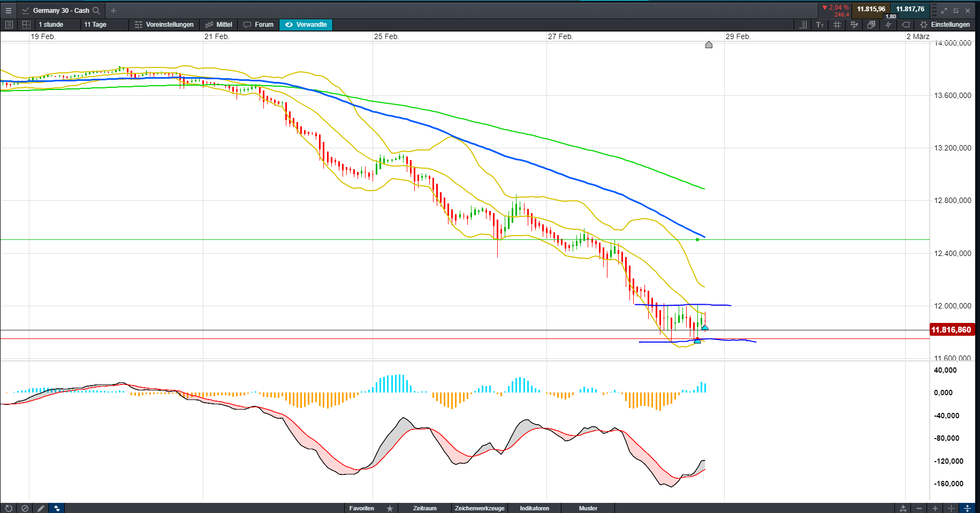Screen dimensions: 980x513
Task: Click the current price label 11.816,860
Action: click(952, 330)
